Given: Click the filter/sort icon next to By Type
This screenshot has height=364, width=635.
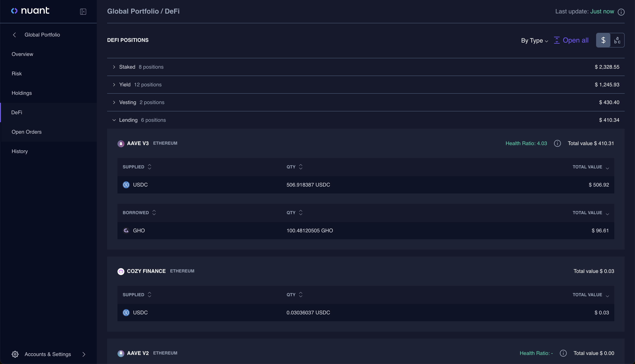Looking at the screenshot, I should click(557, 40).
